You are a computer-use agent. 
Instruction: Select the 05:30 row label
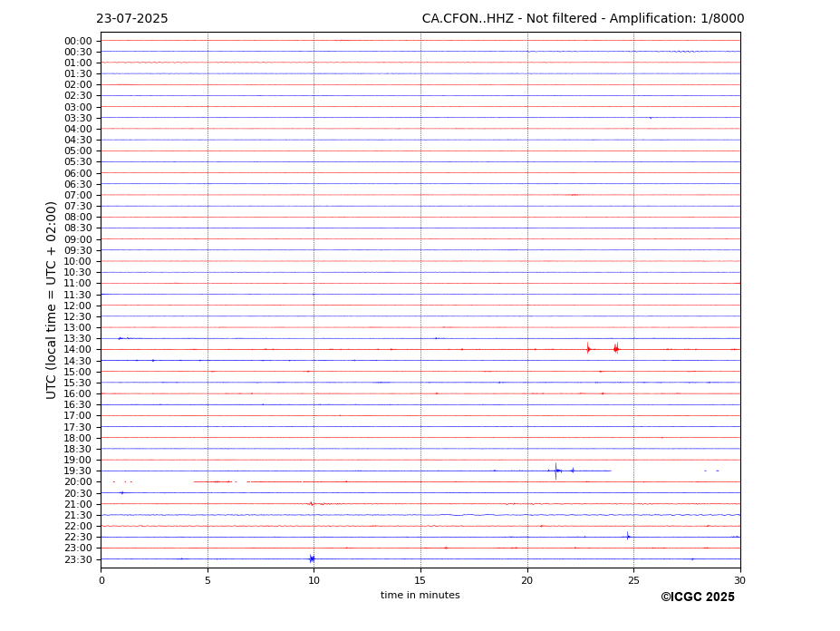click(78, 162)
